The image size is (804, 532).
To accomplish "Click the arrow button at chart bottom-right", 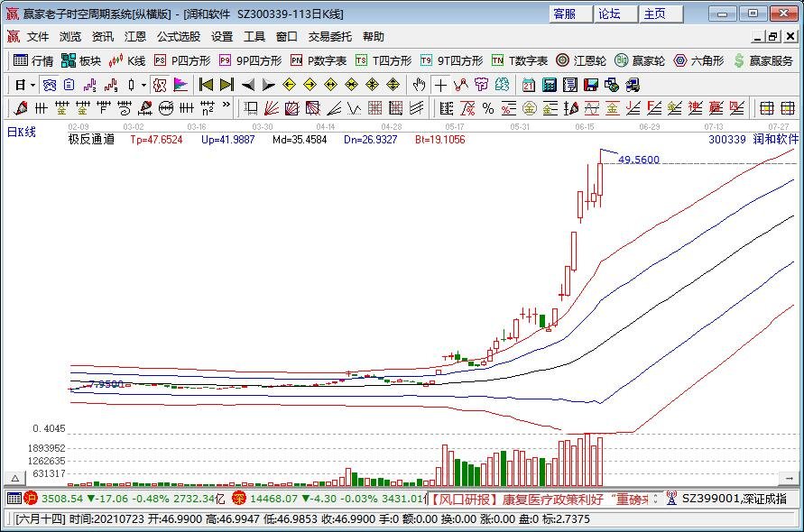I will [788, 478].
